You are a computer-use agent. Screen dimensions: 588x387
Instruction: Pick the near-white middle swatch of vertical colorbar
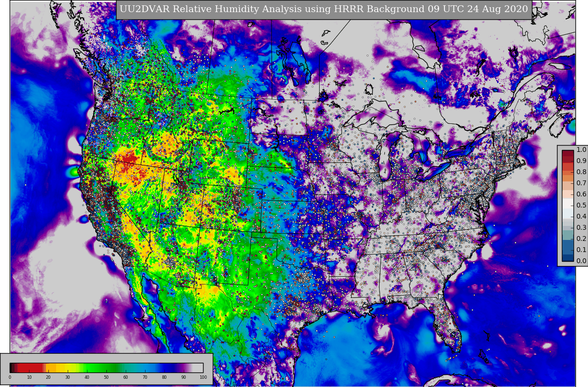[568, 203]
